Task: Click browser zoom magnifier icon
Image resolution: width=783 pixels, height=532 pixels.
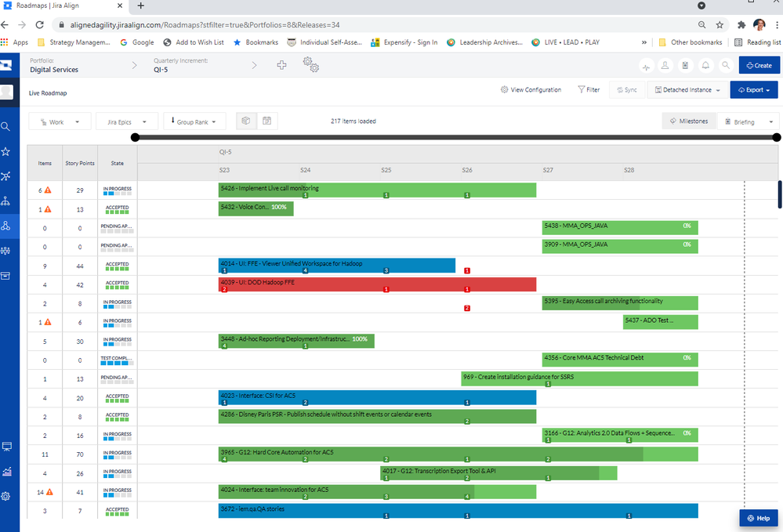Action: (701, 24)
